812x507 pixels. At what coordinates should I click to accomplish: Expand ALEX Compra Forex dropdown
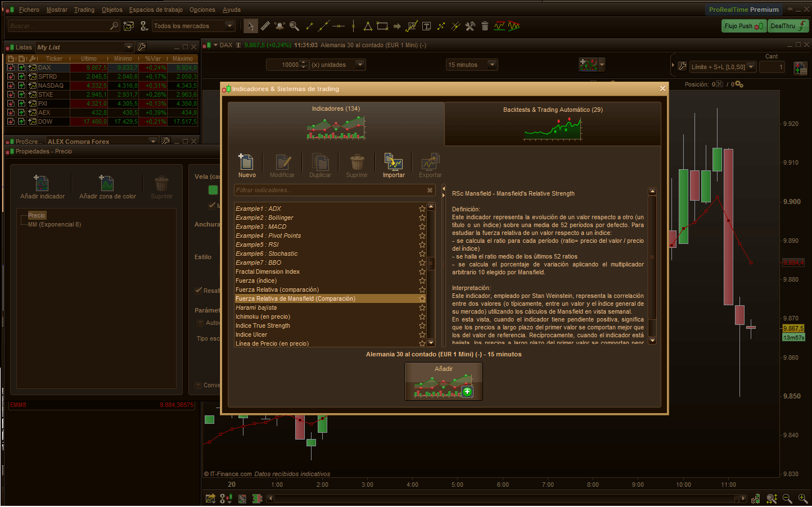pos(153,141)
